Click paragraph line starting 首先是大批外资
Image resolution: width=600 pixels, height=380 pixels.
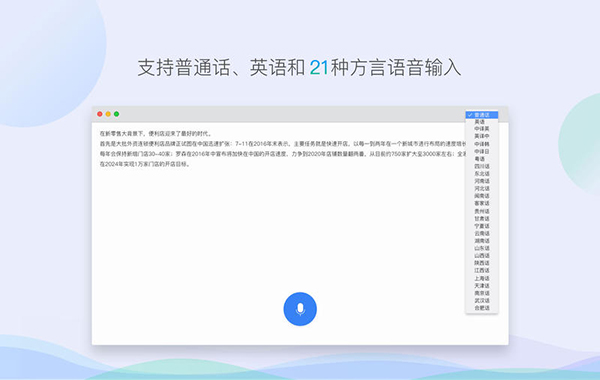283,144
